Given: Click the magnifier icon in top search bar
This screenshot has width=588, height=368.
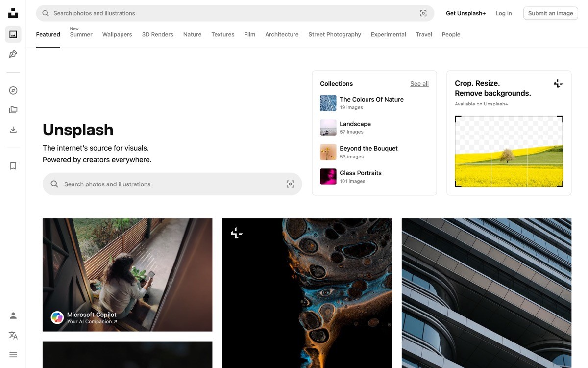Looking at the screenshot, I should (45, 13).
